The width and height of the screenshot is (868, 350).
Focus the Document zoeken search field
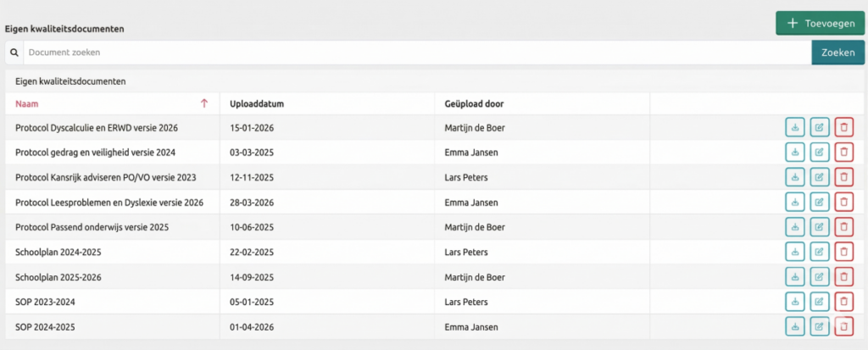(417, 53)
